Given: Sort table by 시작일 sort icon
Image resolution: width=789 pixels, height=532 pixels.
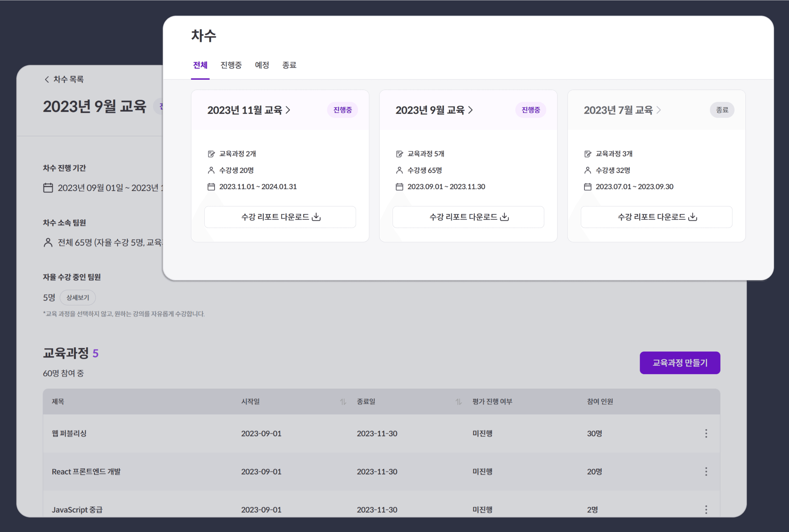Looking at the screenshot, I should pyautogui.click(x=343, y=402).
